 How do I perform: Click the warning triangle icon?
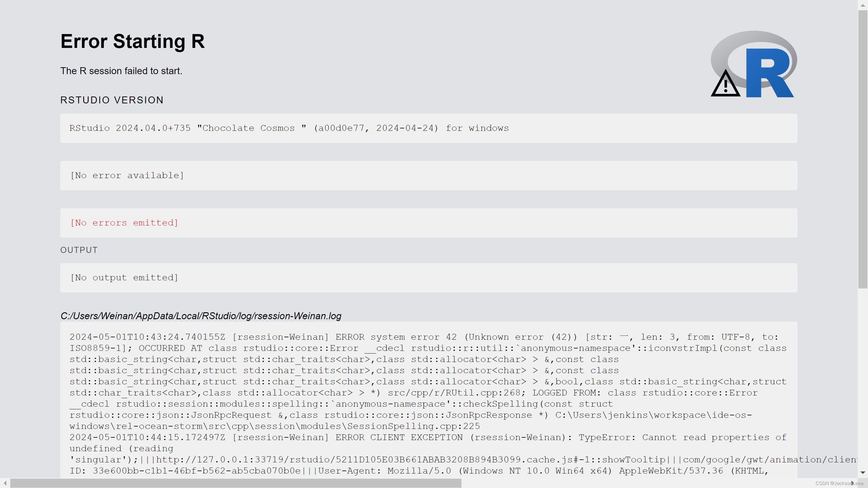(x=725, y=85)
